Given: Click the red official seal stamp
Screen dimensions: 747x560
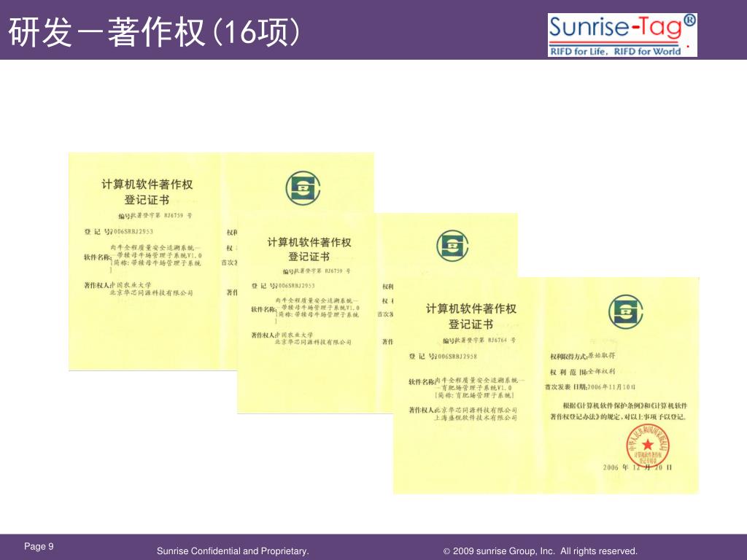Looking at the screenshot, I should pyautogui.click(x=648, y=446).
